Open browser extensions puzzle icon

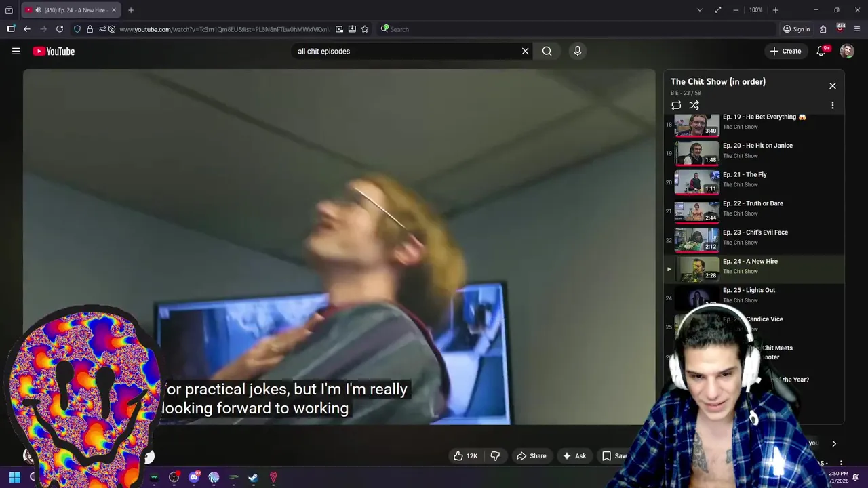point(823,29)
